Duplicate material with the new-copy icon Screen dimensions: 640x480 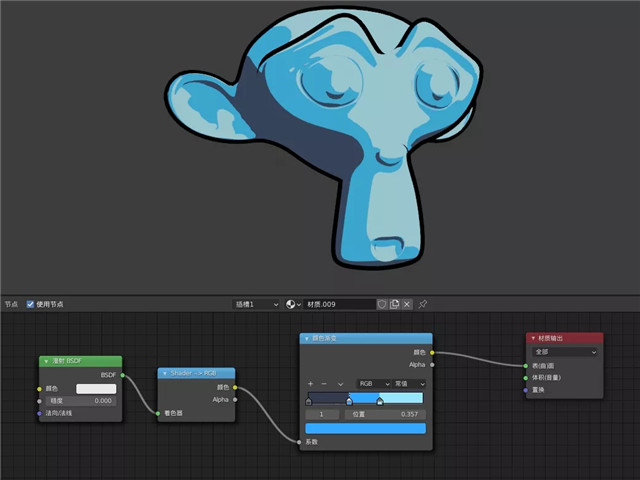(394, 304)
